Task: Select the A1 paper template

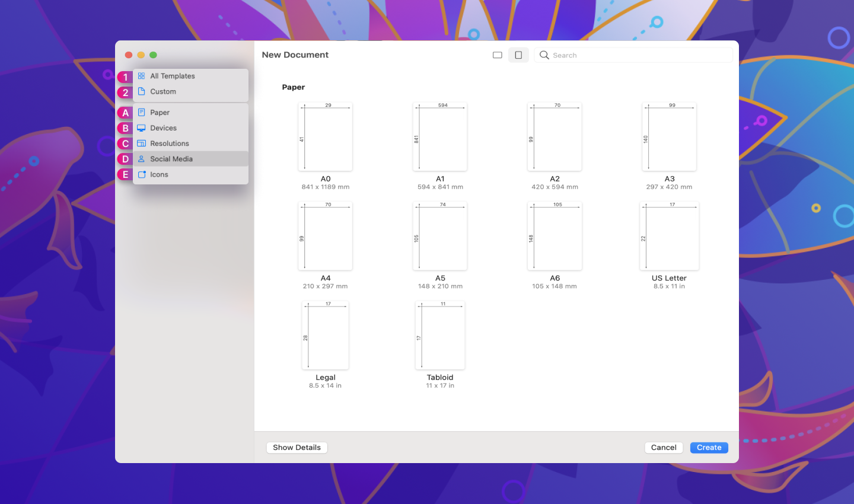Action: click(x=440, y=146)
